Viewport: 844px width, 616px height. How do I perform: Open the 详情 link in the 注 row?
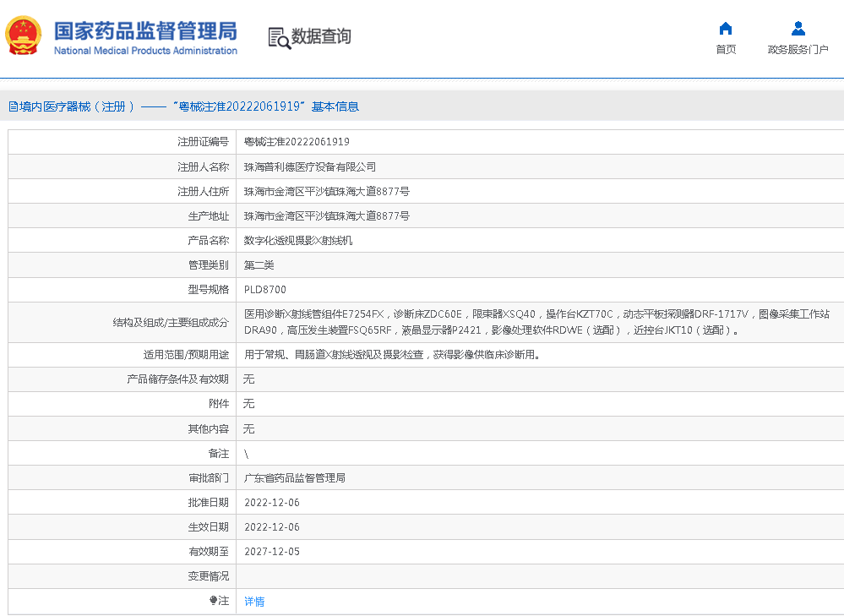[254, 602]
